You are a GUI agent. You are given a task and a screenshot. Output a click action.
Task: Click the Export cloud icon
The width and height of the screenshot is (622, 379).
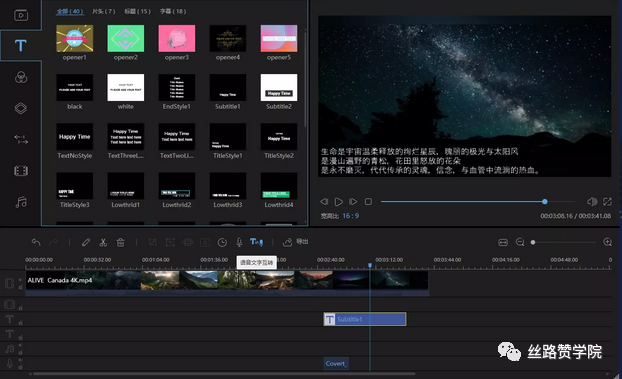tap(287, 242)
